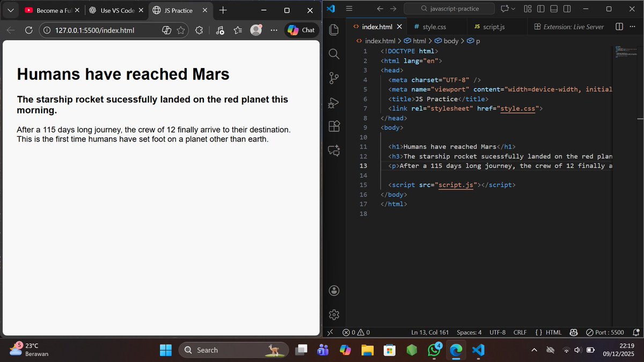Open the Chat button in the browser

301,30
